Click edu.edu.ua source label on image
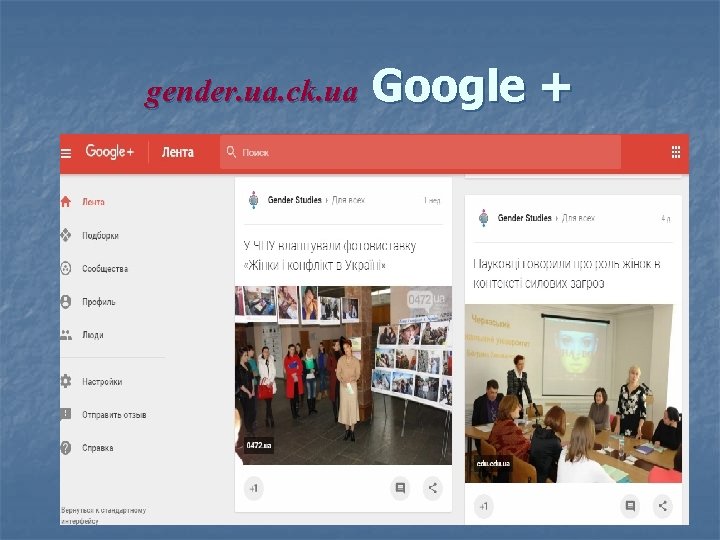720x540 pixels. (x=493, y=463)
